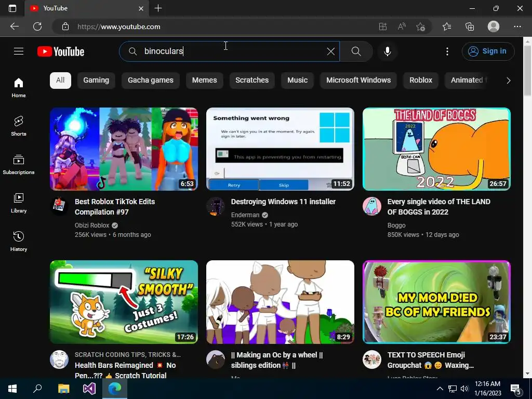Open the YouTube hamburger guide menu
The height and width of the screenshot is (399, 532).
click(x=19, y=51)
